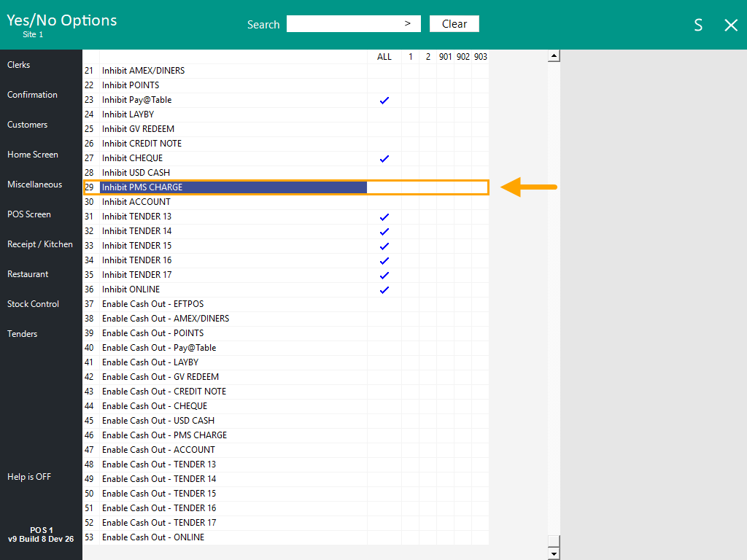
Task: Check ALL for Enable Cash Out - EFTPOS
Action: (384, 304)
